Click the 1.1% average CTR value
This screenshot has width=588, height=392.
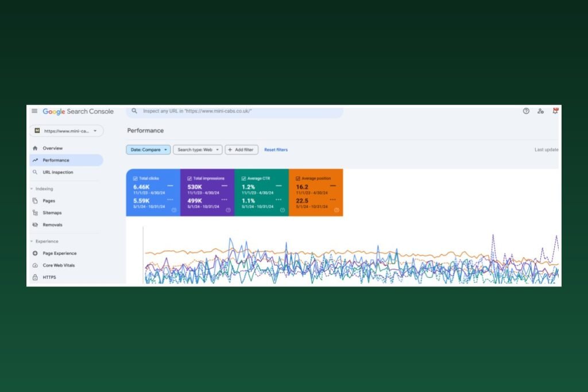pyautogui.click(x=248, y=200)
